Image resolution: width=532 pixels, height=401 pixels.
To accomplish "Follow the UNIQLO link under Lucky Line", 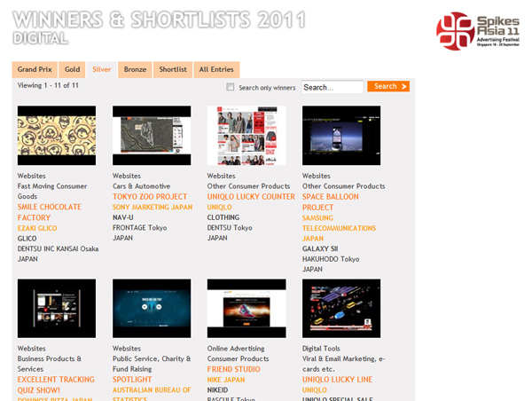I will 315,390.
